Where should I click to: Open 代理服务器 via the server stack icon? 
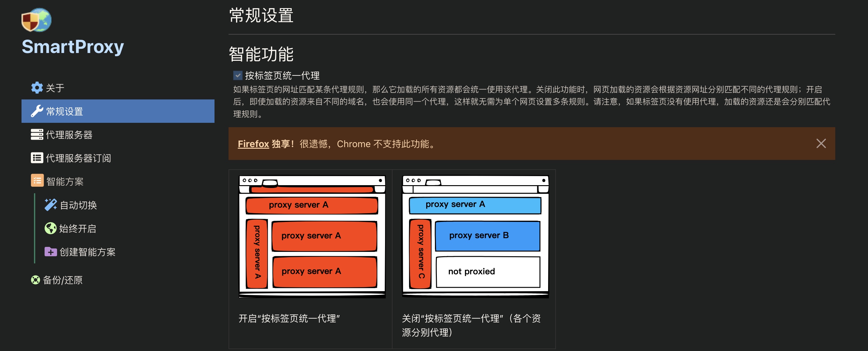coord(37,134)
